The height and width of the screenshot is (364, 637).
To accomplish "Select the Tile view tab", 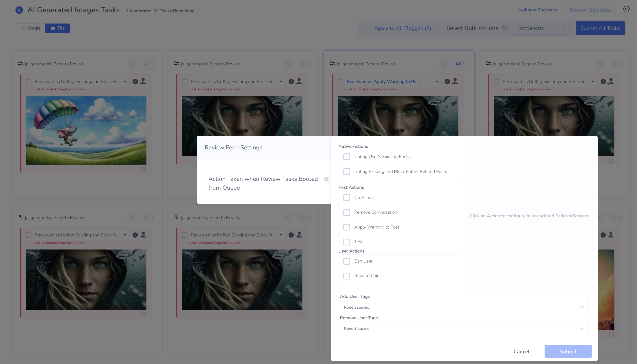I will tap(58, 28).
